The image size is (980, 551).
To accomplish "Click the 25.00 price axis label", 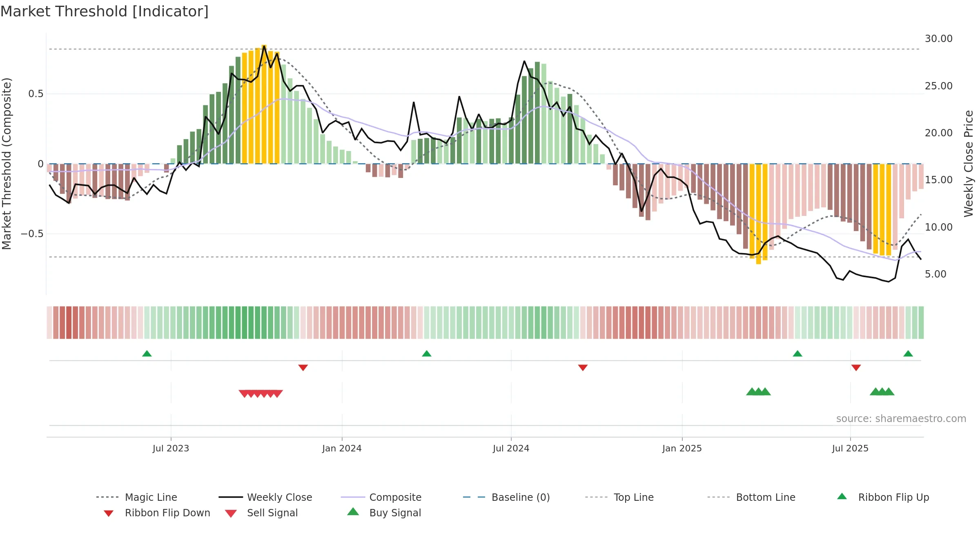I will [939, 86].
